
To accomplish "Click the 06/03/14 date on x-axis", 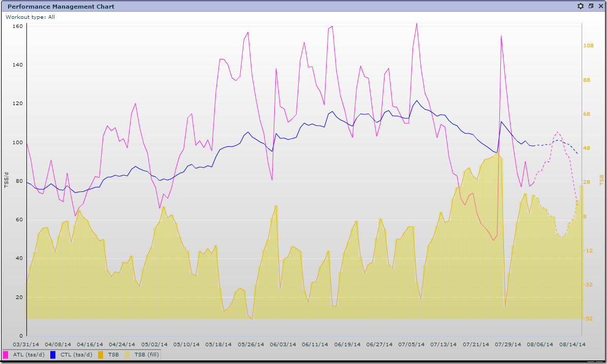I will 283,344.
